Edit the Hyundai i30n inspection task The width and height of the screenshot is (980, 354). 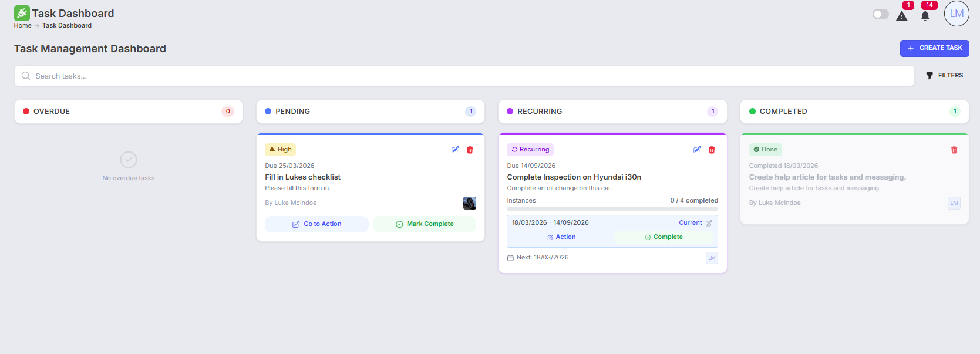[697, 150]
